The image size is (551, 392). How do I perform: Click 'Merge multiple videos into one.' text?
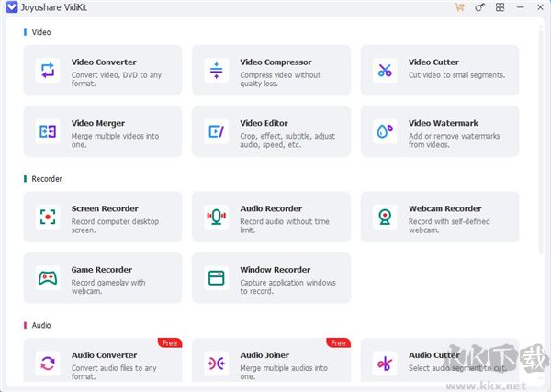[115, 140]
